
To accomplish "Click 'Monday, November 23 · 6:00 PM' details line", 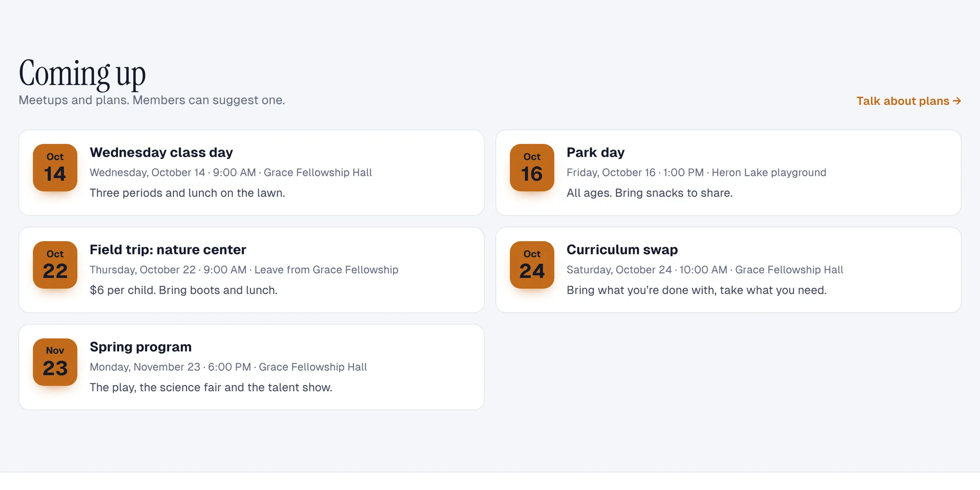I will pos(228,367).
